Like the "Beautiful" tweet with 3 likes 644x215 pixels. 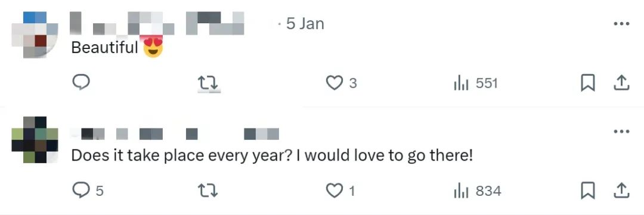click(341, 84)
